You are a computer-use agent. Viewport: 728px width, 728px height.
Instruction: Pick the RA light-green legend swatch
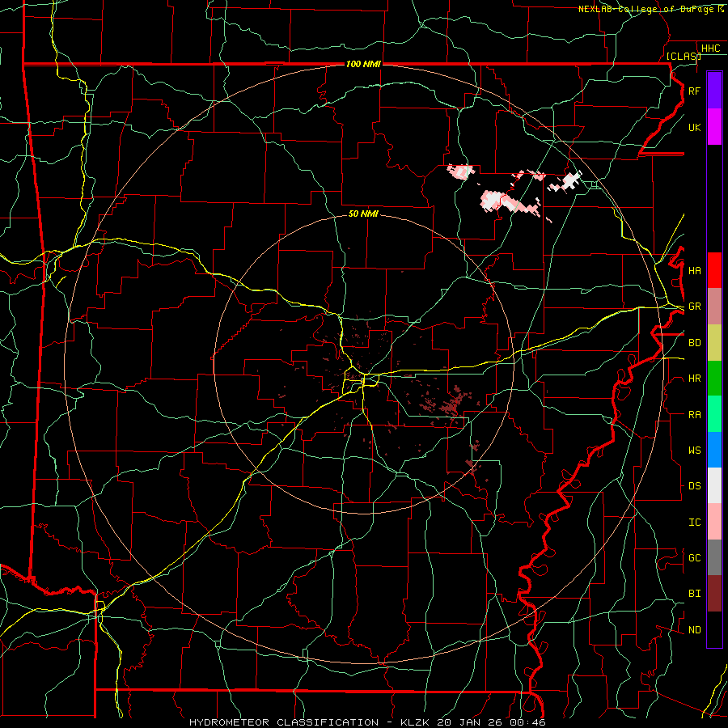(x=714, y=414)
